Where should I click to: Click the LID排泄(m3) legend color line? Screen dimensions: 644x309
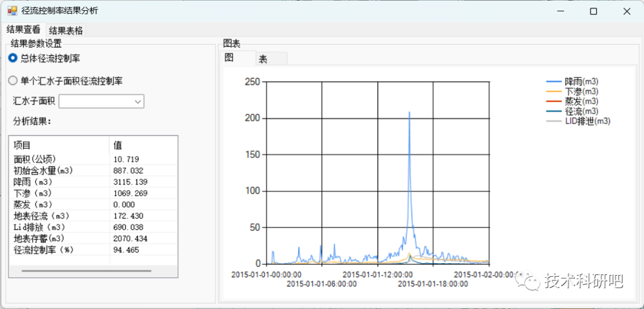click(553, 121)
